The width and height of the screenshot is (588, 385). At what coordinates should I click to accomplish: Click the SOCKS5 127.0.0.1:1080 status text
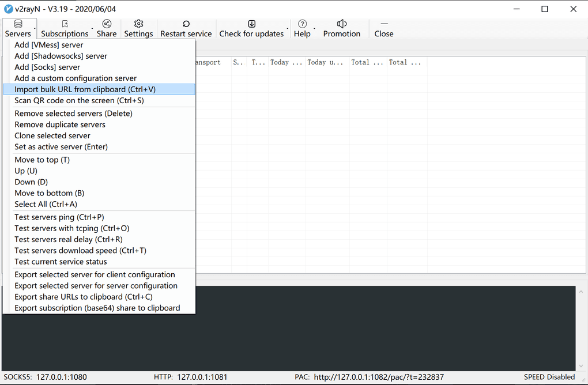click(x=46, y=377)
